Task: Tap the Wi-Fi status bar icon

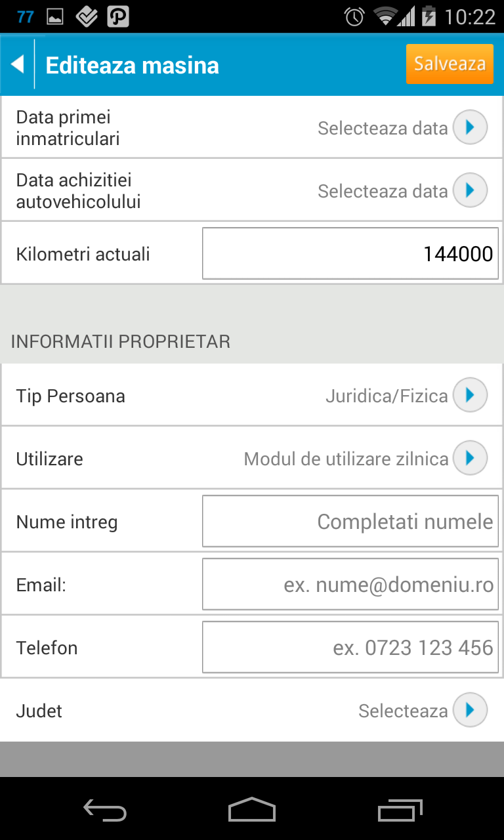Action: [x=385, y=16]
